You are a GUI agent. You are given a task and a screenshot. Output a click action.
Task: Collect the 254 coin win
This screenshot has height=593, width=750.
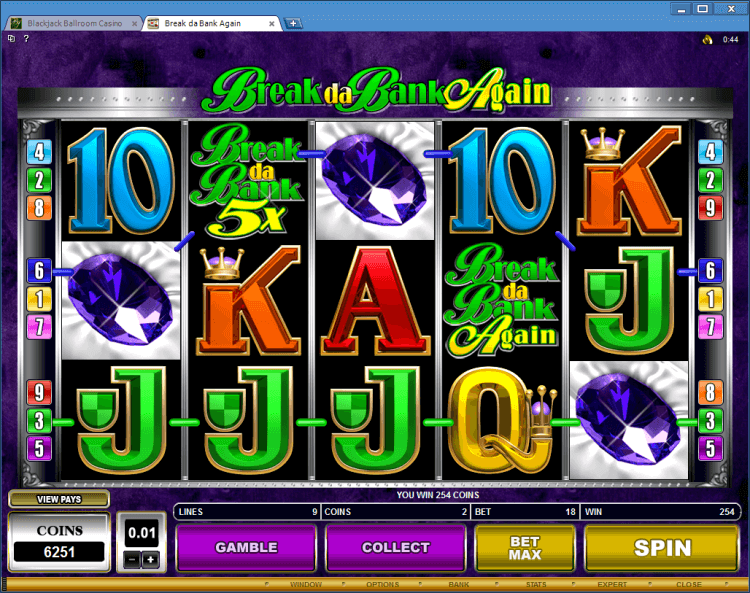pos(396,548)
